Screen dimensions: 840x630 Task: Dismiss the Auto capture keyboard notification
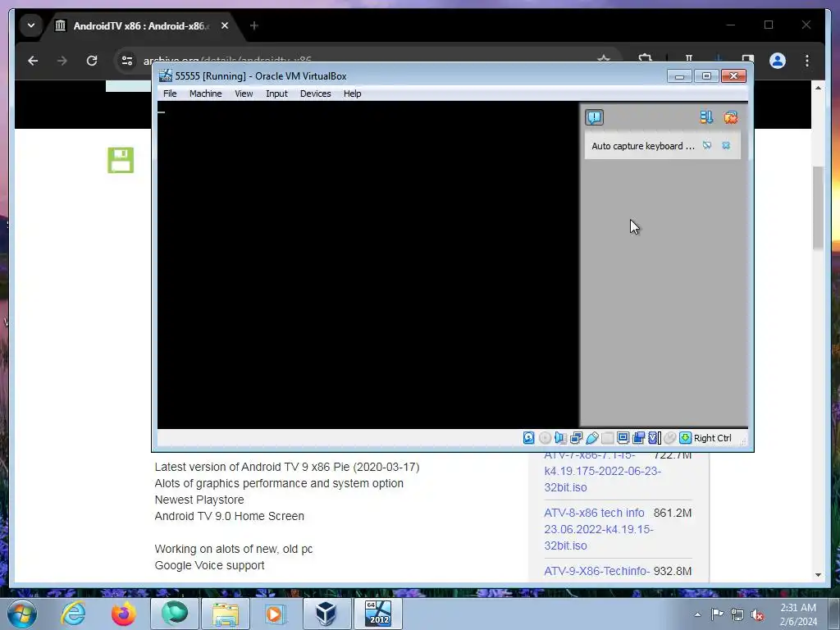(x=726, y=145)
